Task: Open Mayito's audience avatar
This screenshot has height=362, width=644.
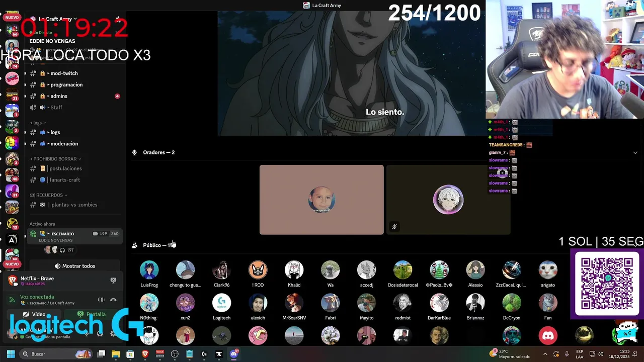Action: [x=366, y=303]
